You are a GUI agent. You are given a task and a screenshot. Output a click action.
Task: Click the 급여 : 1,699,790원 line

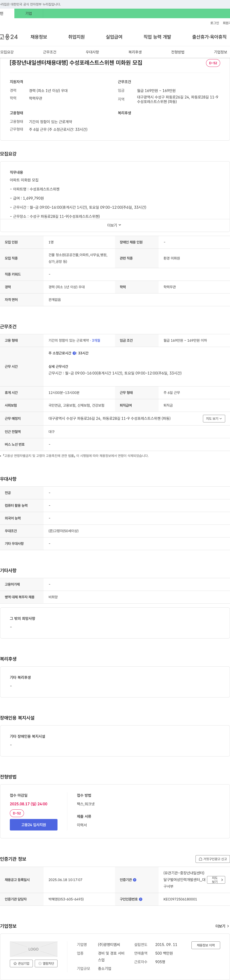point(27,198)
